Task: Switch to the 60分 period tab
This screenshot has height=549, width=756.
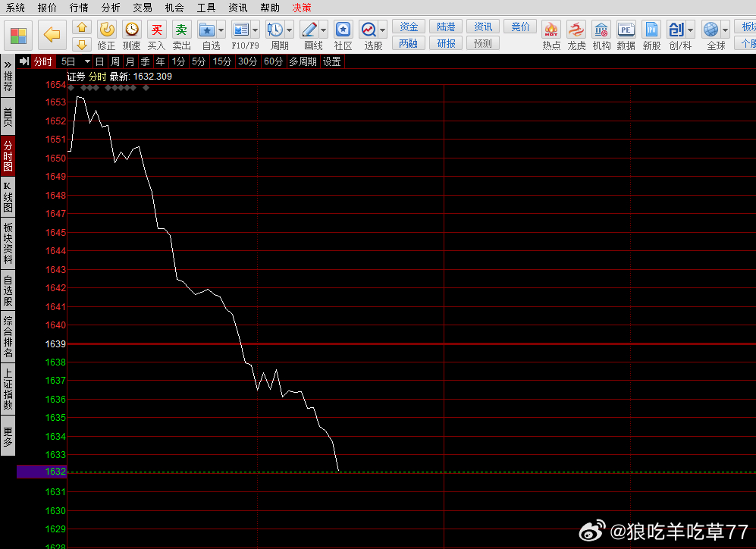Action: point(274,61)
